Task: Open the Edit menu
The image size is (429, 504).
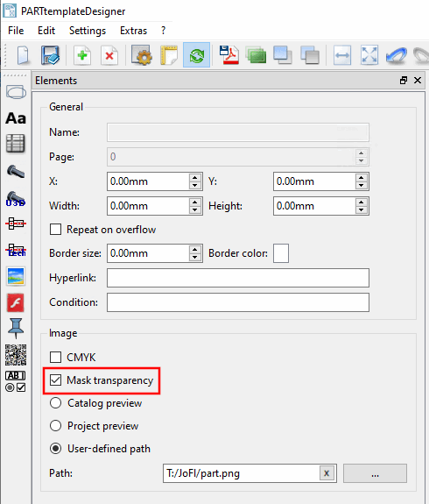Action: point(46,31)
